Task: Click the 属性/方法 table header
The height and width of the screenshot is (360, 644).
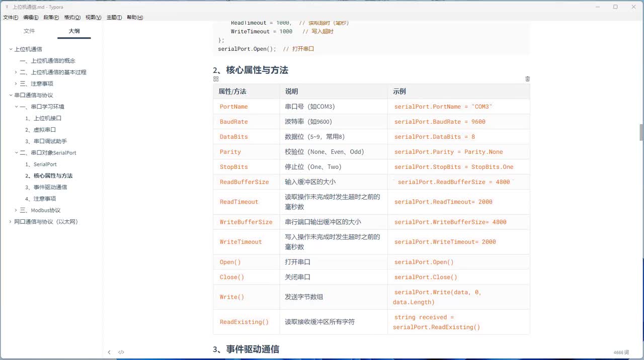Action: [247, 92]
